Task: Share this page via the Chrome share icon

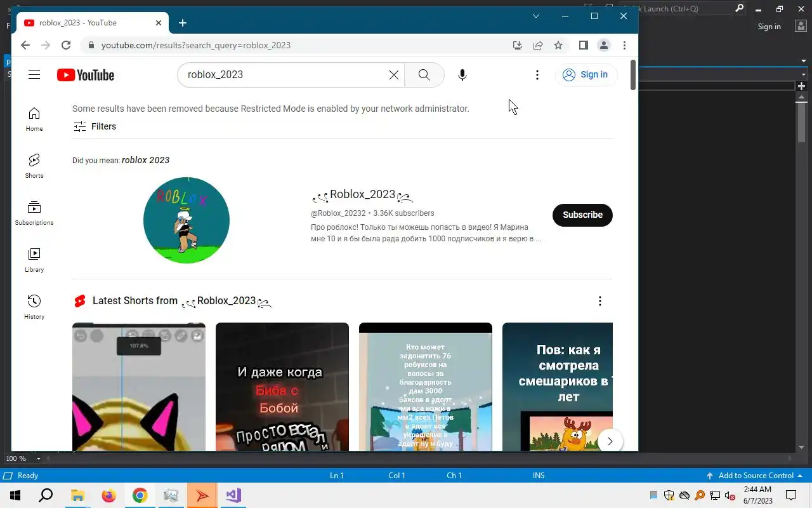Action: (x=538, y=45)
